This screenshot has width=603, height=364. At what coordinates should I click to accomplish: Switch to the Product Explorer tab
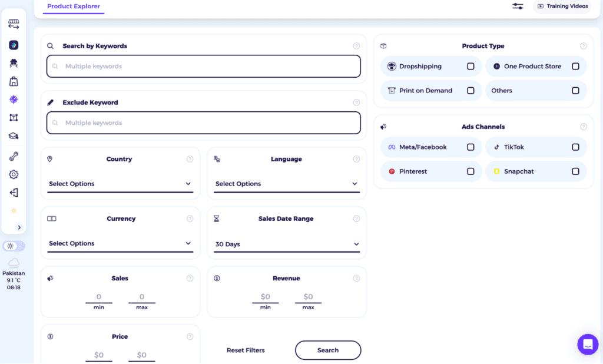73,6
